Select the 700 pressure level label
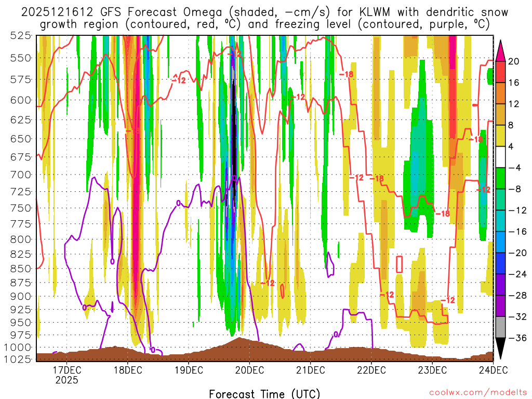532x399 pixels. (x=20, y=175)
